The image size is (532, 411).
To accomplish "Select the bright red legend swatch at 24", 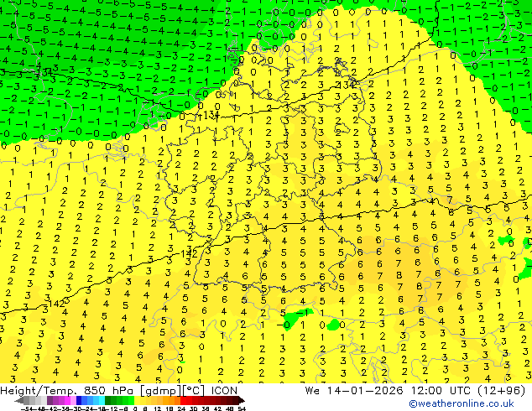I will point(183,400).
